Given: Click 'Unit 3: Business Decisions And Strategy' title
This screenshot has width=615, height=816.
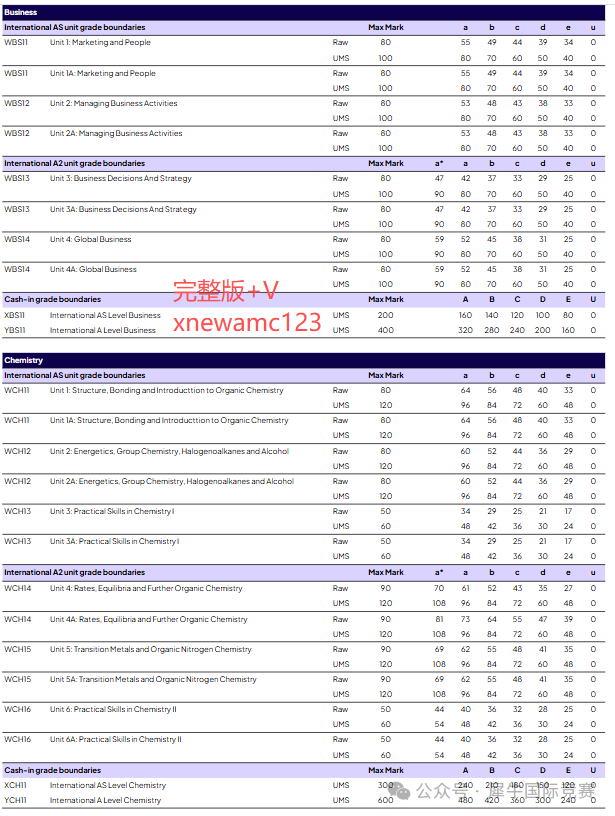Looking at the screenshot, I should (120, 178).
